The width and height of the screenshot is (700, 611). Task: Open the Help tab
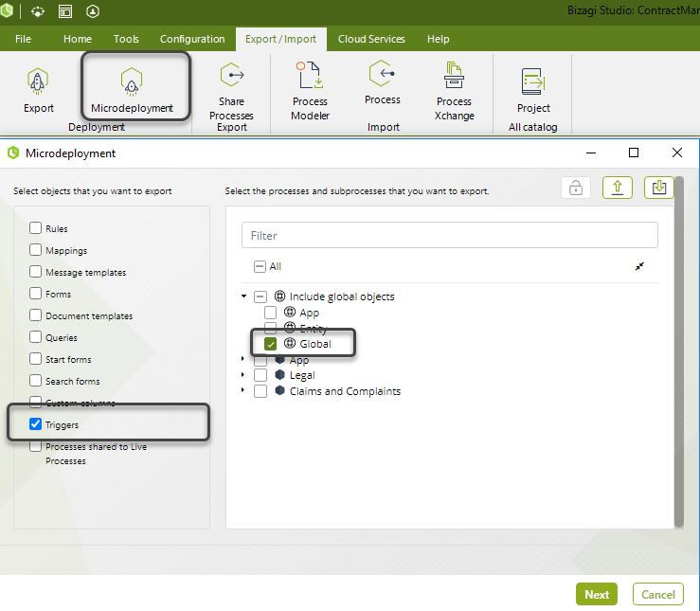[x=438, y=39]
